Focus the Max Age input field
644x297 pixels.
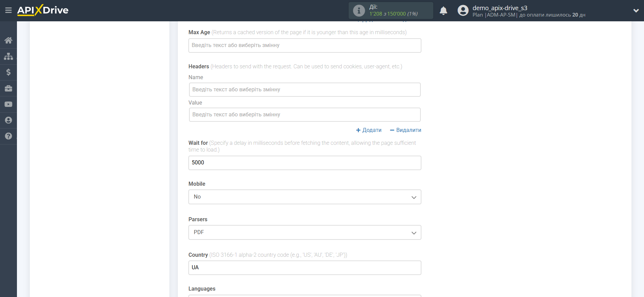[x=305, y=45]
